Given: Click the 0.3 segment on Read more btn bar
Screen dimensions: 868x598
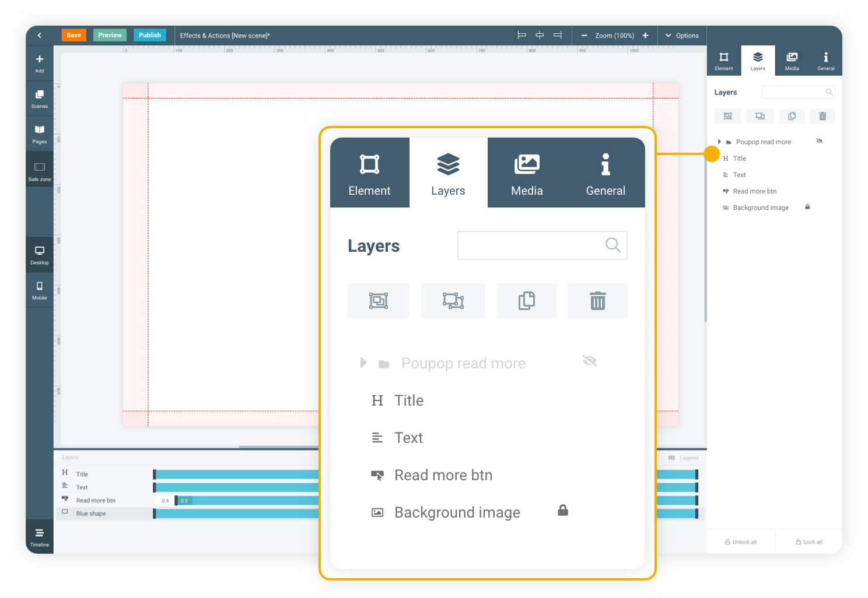Looking at the screenshot, I should tap(184, 501).
